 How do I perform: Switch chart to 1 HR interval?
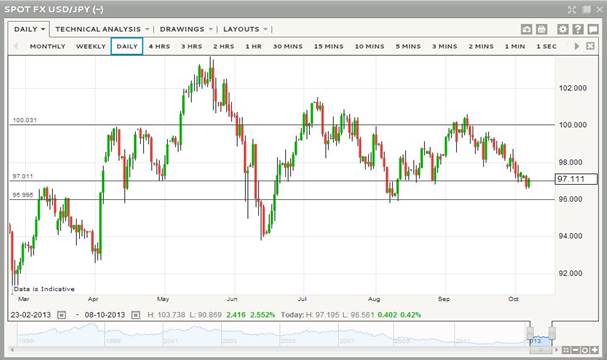[x=254, y=46]
